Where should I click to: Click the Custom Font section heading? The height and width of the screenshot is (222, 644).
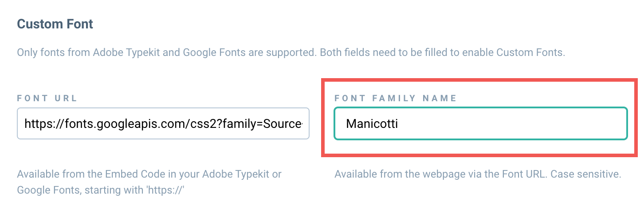point(55,24)
